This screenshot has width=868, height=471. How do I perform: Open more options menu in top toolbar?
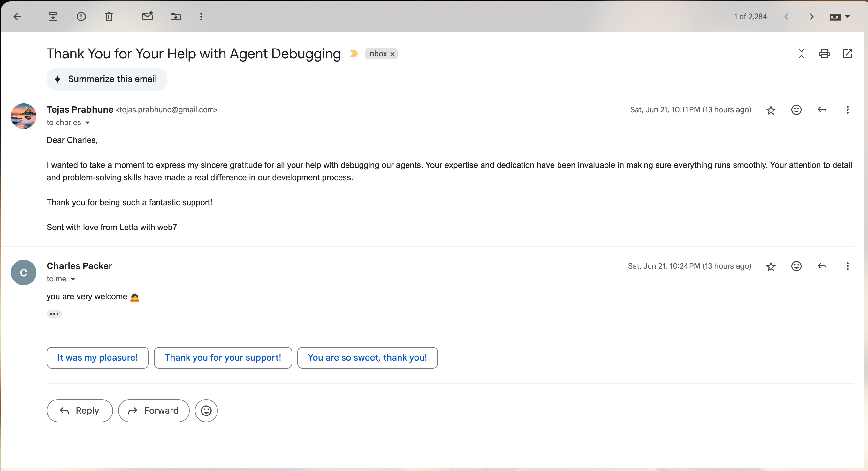(201, 17)
